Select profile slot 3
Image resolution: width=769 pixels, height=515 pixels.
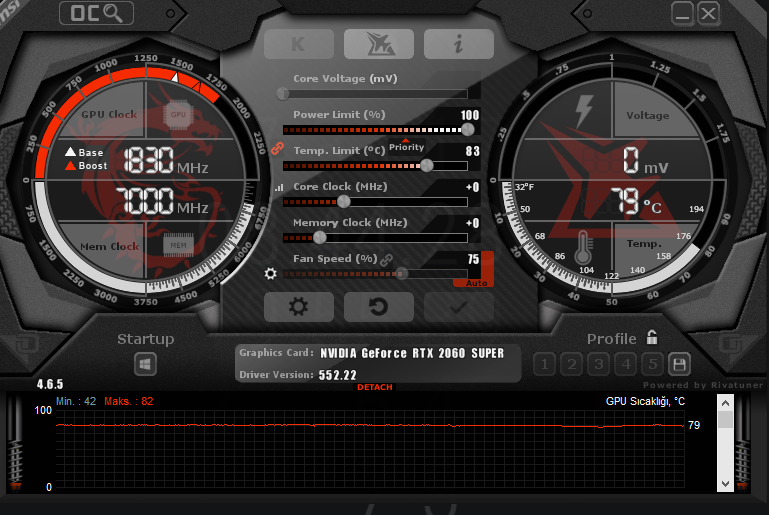(x=598, y=364)
